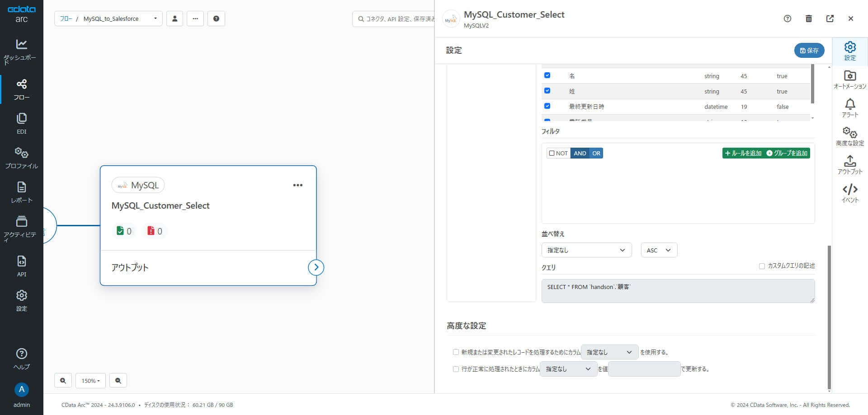The height and width of the screenshot is (415, 868).
Task: Open the EDI section in sidebar
Action: click(21, 124)
